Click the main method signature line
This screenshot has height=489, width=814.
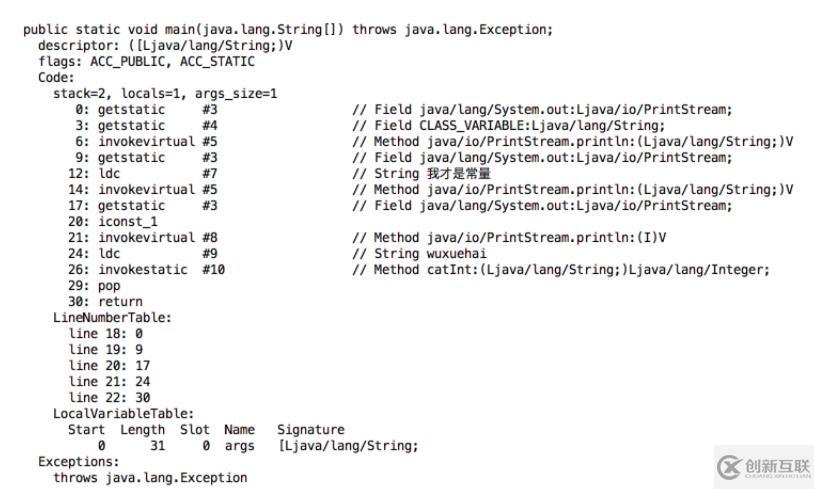[288, 30]
